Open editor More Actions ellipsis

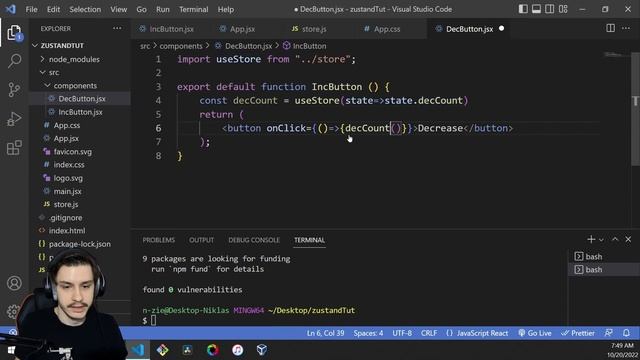626,28
